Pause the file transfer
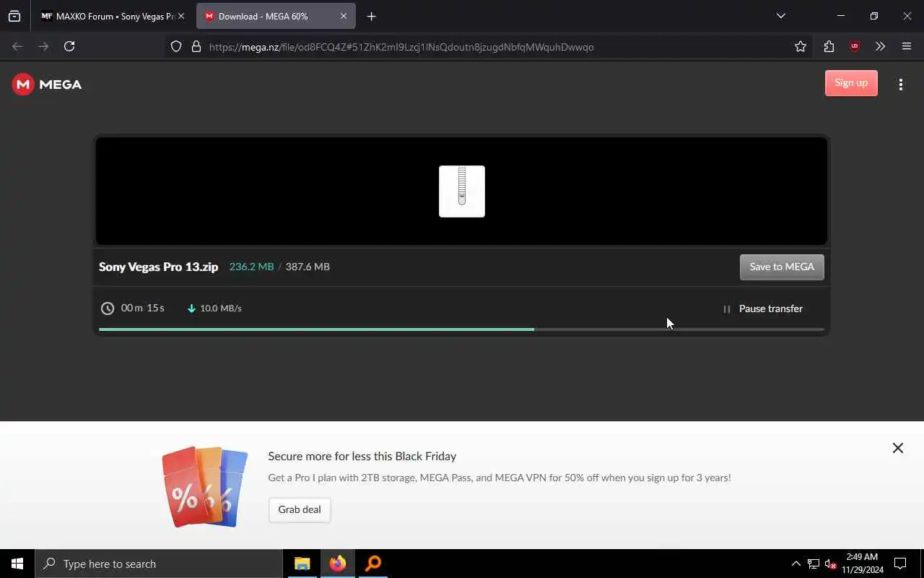This screenshot has height=578, width=924. coord(763,309)
